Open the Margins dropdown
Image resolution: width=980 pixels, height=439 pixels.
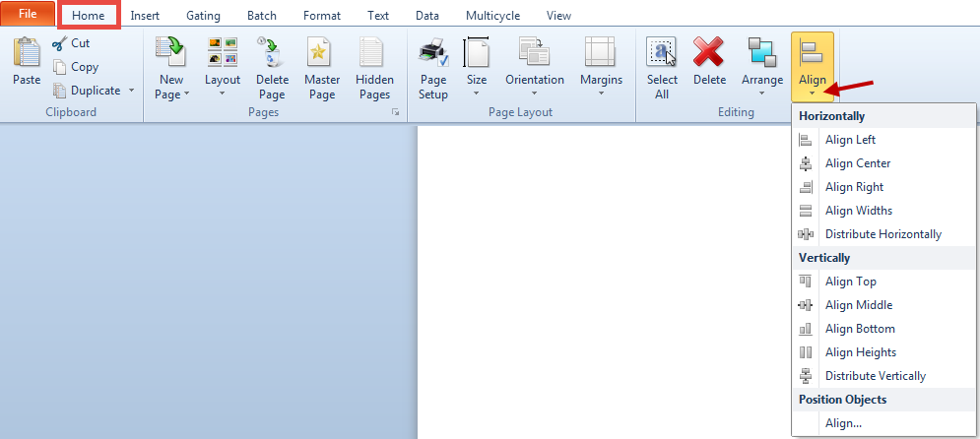(x=601, y=94)
